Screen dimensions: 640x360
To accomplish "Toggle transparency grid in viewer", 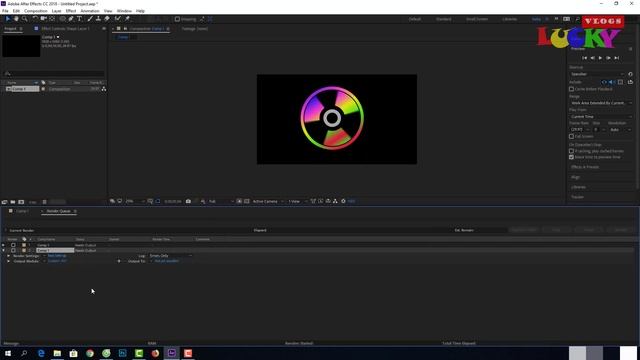I will (x=247, y=201).
